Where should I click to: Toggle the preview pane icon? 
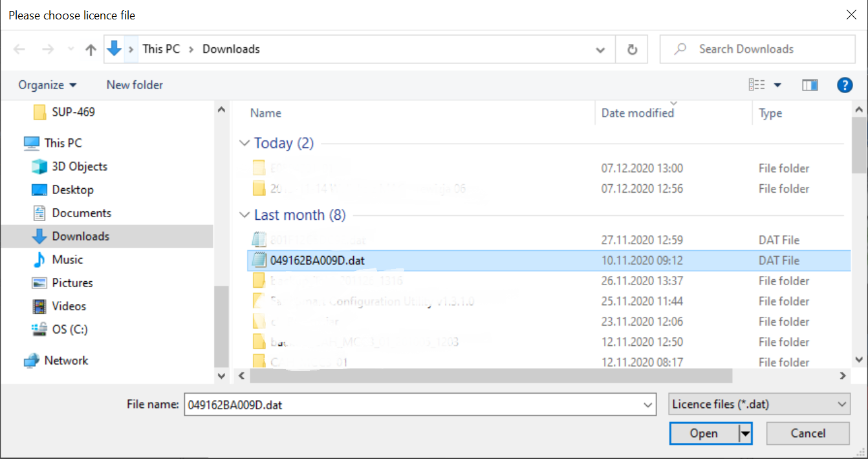pos(810,85)
